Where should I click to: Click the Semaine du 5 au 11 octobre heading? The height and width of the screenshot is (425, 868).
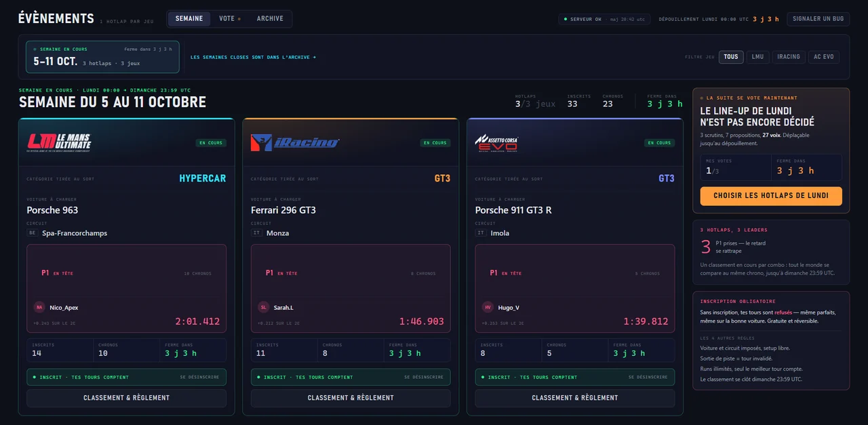point(113,102)
